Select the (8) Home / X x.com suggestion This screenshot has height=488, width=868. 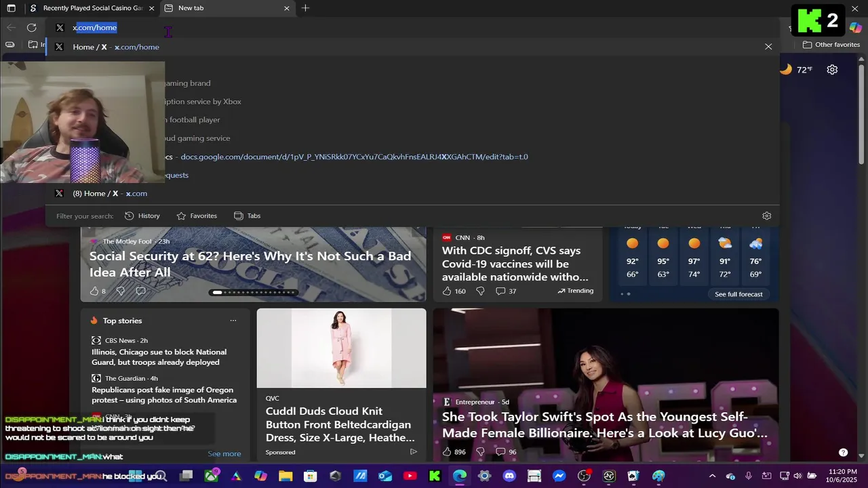pyautogui.click(x=412, y=193)
